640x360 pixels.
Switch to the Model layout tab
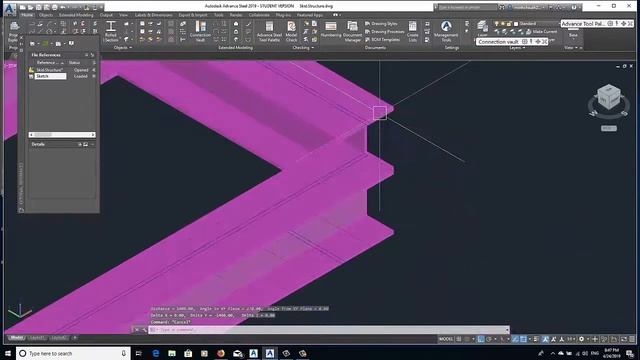16,338
